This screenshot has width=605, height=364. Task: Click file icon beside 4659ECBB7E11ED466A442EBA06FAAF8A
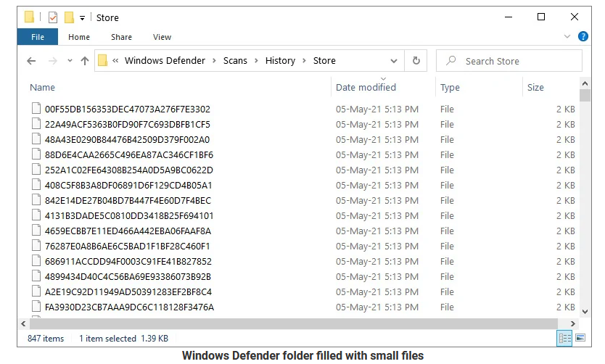tap(36, 230)
